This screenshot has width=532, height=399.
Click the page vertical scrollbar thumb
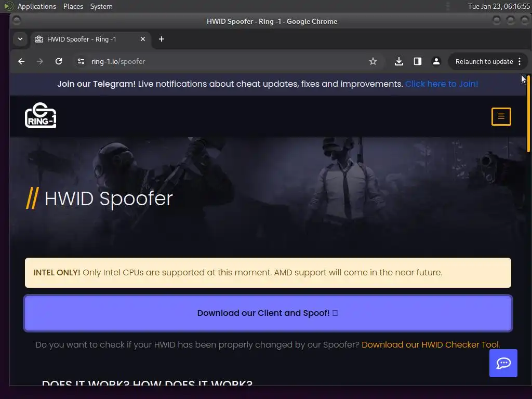(528, 114)
